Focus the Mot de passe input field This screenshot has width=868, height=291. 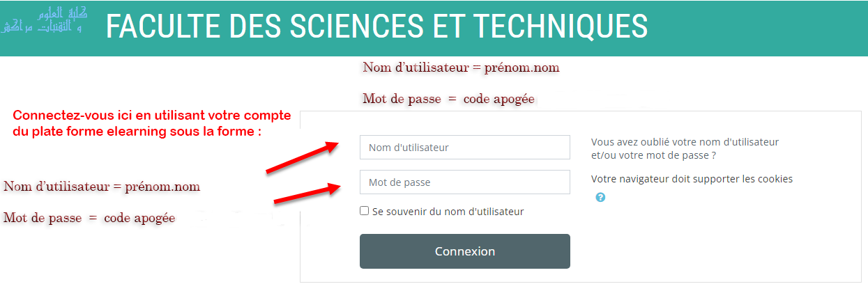point(465,182)
